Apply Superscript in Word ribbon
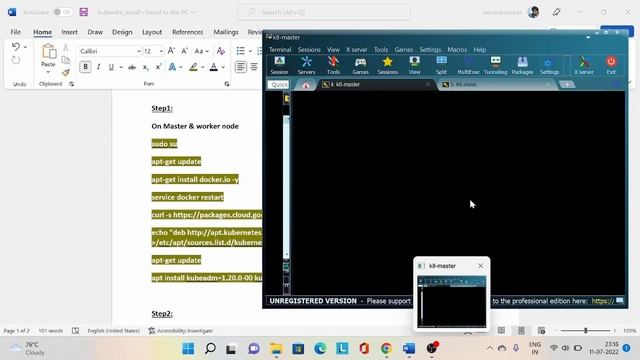Screen dimensions: 640x360 tap(158, 67)
